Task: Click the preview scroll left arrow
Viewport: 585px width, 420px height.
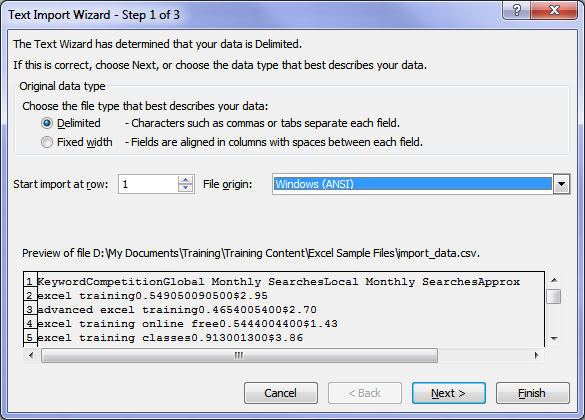Action: click(31, 355)
